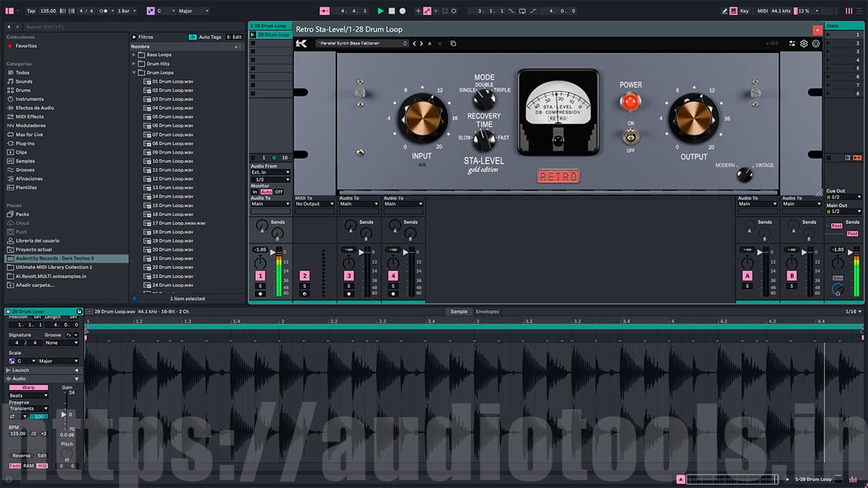868x488 pixels.
Task: Open the Parallel Synth Bass Fattener preset dropdown
Action: (362, 43)
